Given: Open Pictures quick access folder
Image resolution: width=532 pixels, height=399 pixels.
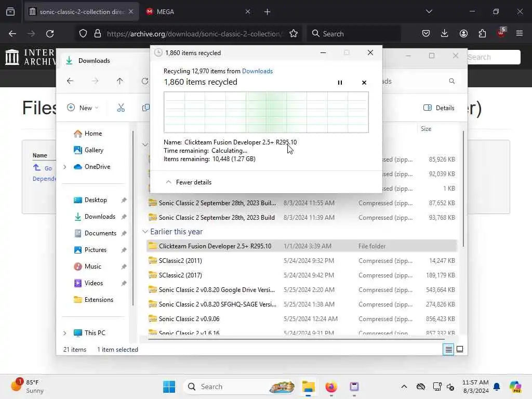Looking at the screenshot, I should [90, 250].
